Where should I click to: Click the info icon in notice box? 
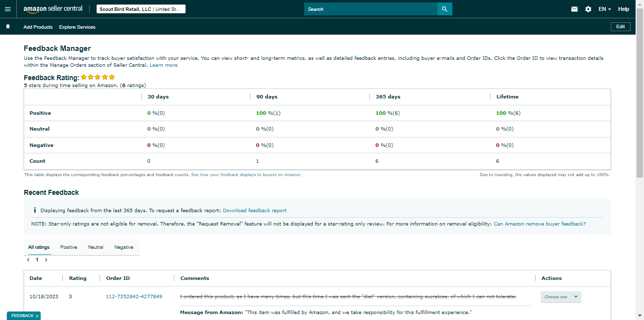click(35, 210)
